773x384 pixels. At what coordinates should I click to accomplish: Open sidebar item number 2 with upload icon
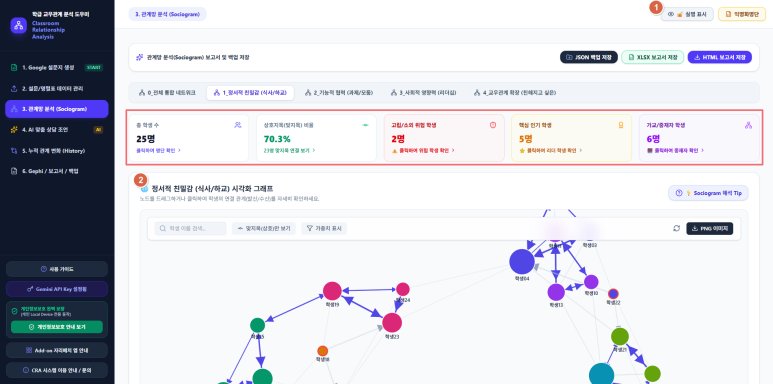[57, 88]
